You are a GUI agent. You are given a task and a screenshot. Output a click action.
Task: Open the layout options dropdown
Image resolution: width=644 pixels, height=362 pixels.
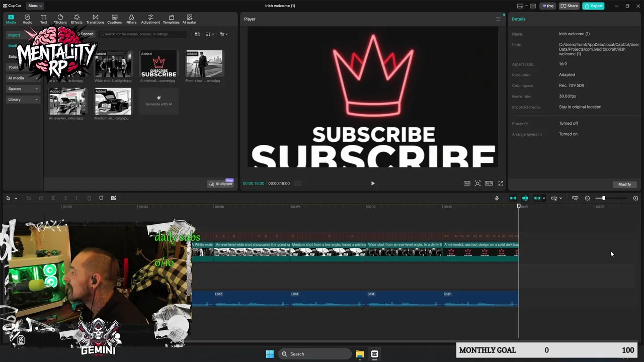[x=522, y=6]
